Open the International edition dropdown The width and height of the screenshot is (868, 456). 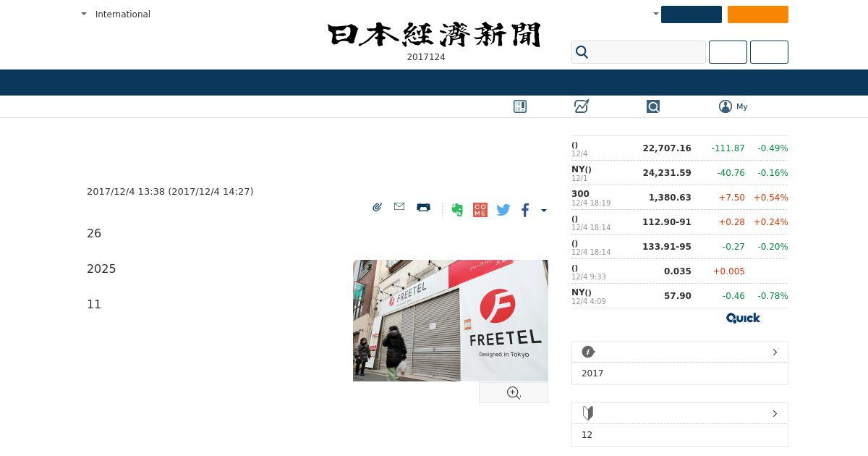116,14
